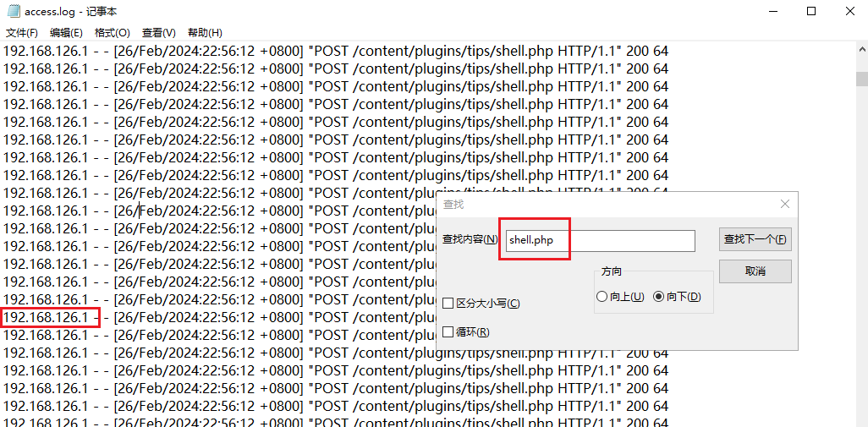This screenshot has height=427, width=868.
Task: Click the red-boxed 192.168.126.1 IP address
Action: tap(50, 318)
